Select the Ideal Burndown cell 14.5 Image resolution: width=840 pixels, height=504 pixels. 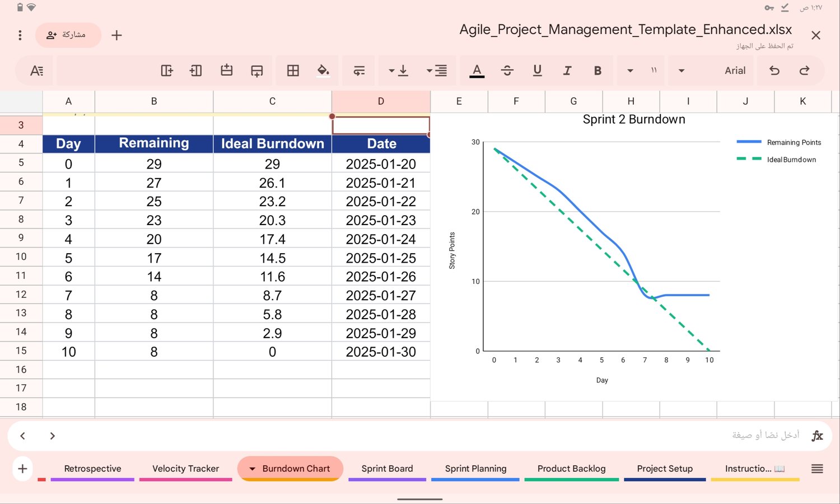[272, 258]
